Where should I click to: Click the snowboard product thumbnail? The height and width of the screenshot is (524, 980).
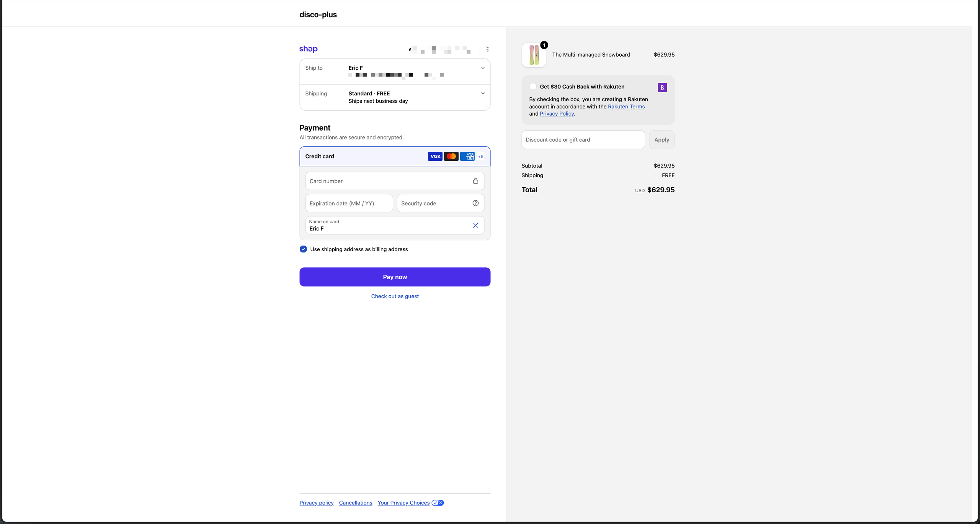click(x=534, y=55)
